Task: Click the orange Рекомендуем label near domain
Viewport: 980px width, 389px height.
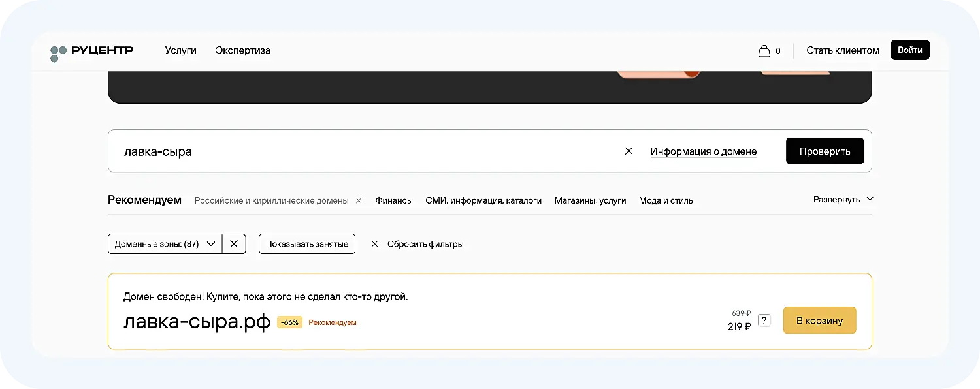Action: (333, 322)
